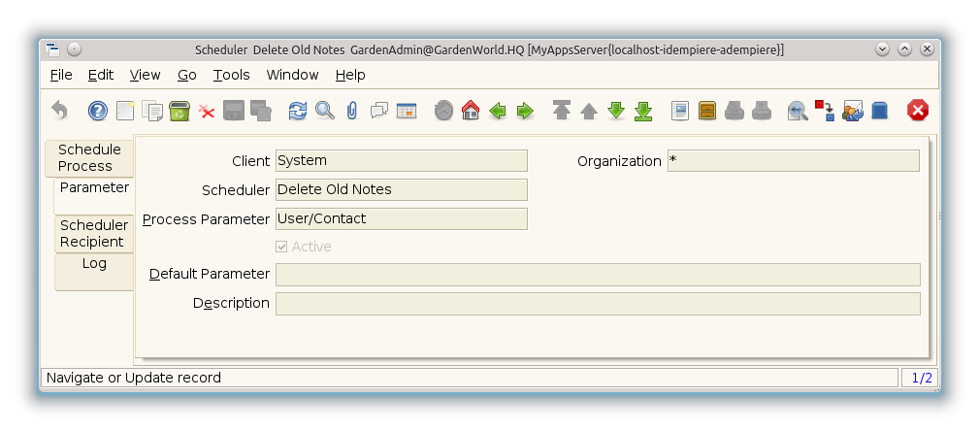This screenshot has width=980, height=431.
Task: Select the Log tab
Action: (94, 264)
